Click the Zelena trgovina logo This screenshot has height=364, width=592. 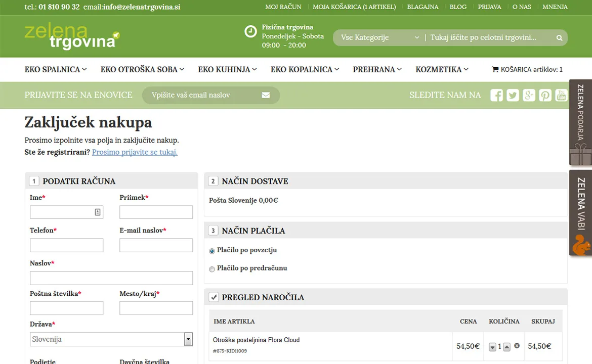pos(72,36)
